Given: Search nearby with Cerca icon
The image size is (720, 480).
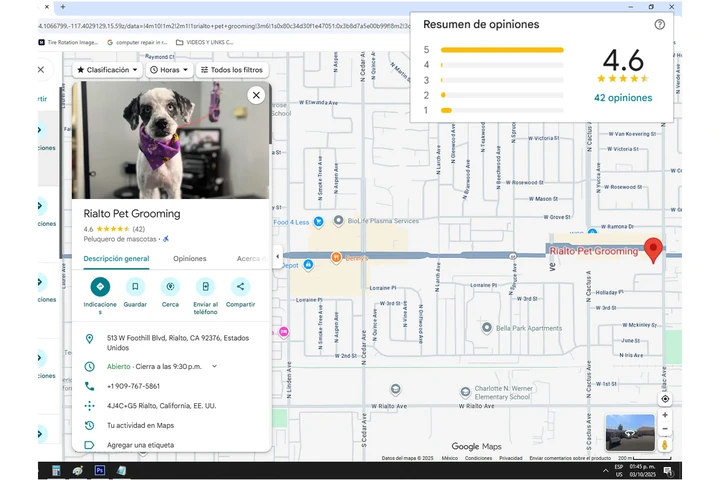Looking at the screenshot, I should (170, 287).
